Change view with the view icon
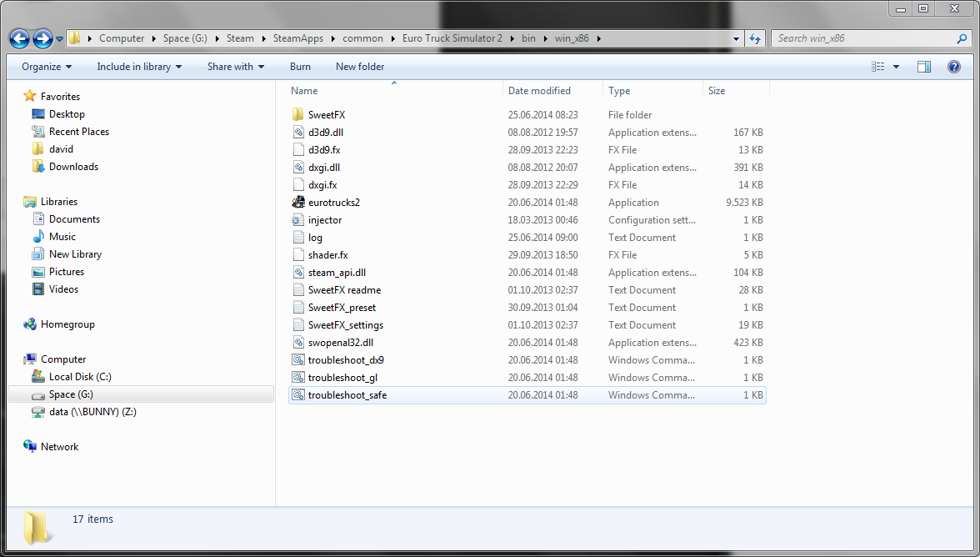980x557 pixels. click(x=878, y=66)
